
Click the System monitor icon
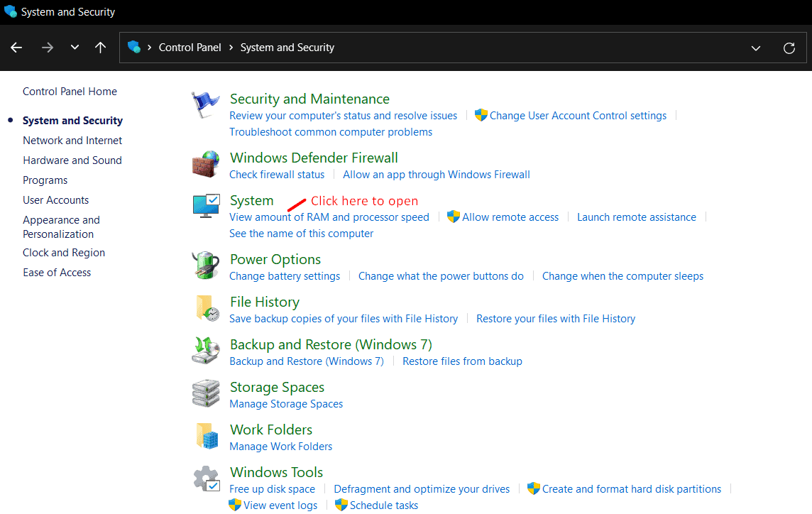pos(207,207)
